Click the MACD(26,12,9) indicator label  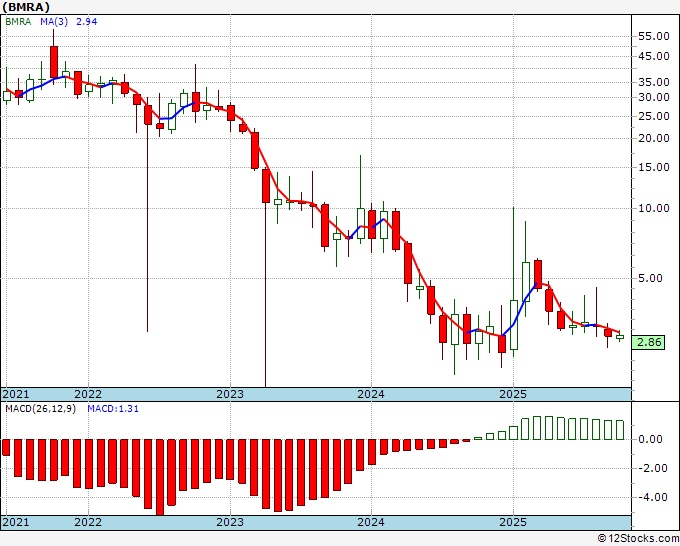coord(40,409)
